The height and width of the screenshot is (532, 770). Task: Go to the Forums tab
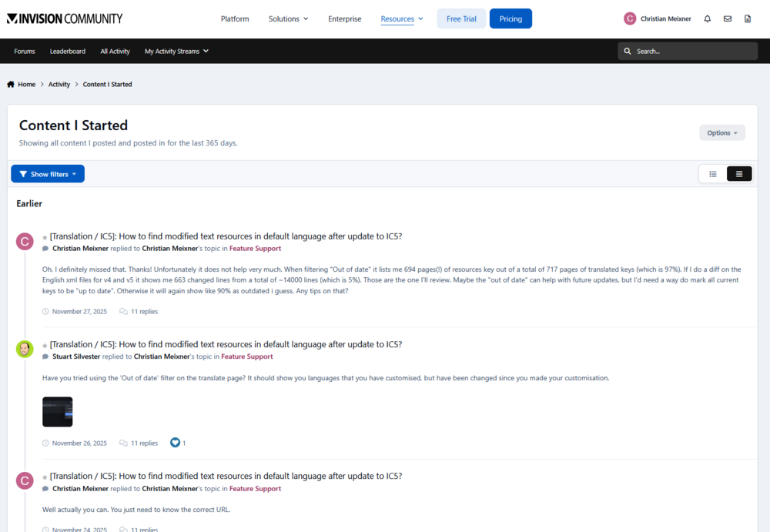25,51
